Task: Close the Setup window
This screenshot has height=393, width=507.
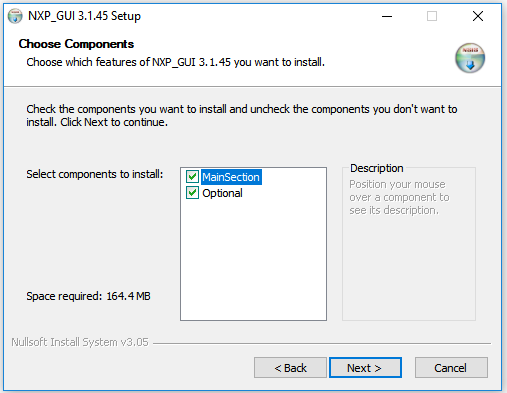Action: coord(478,16)
